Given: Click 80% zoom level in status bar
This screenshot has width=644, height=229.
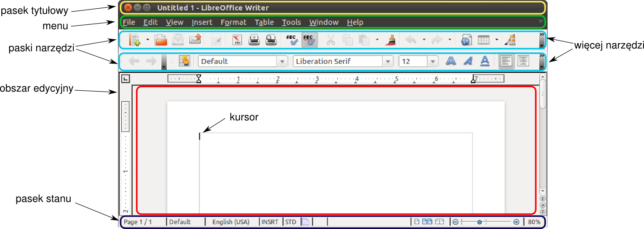Looking at the screenshot, I should click(534, 222).
